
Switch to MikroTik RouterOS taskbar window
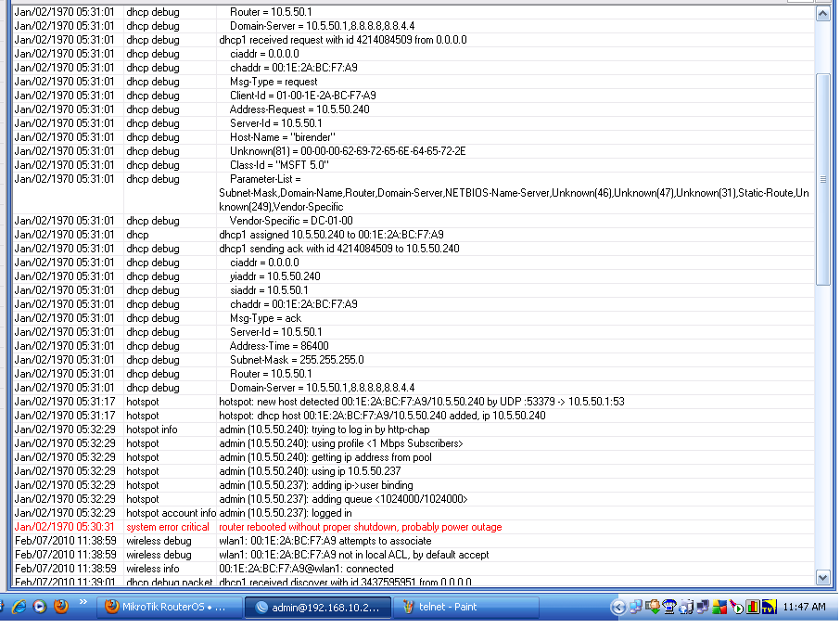coord(170,608)
